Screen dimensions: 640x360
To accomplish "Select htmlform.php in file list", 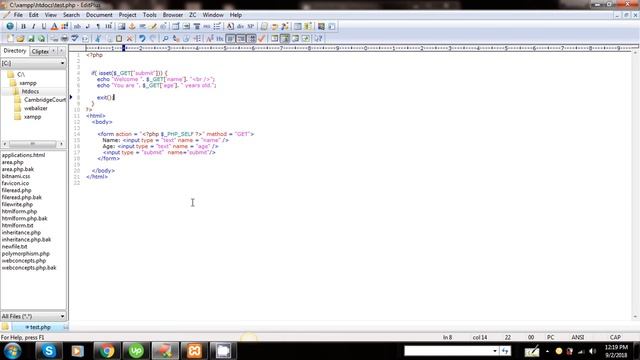I will pyautogui.click(x=19, y=211).
